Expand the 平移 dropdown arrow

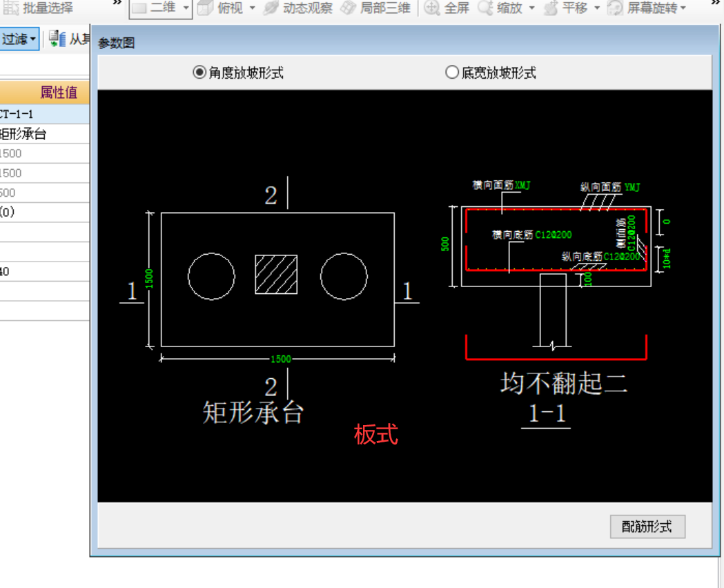coord(596,8)
